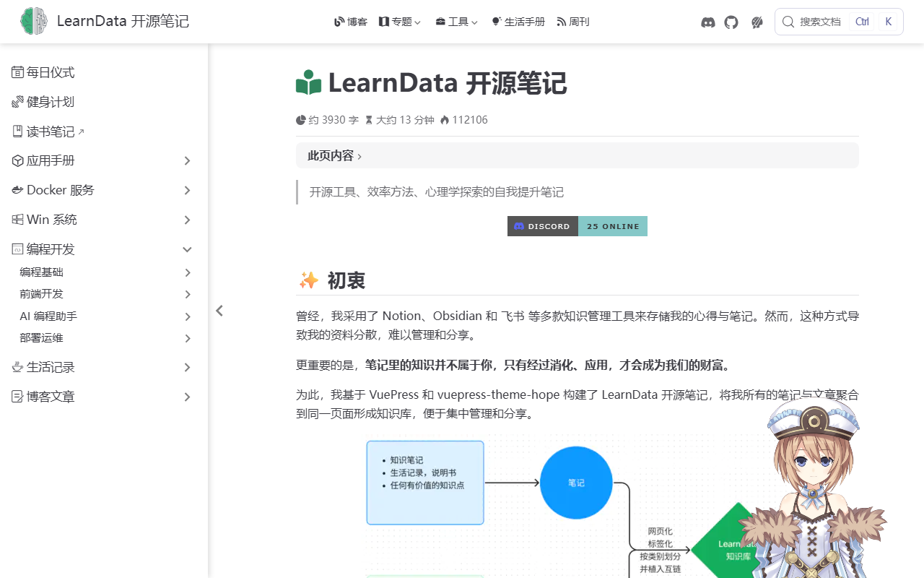This screenshot has height=578, width=924.
Task: Go to the 生活手册 nav item
Action: (518, 22)
